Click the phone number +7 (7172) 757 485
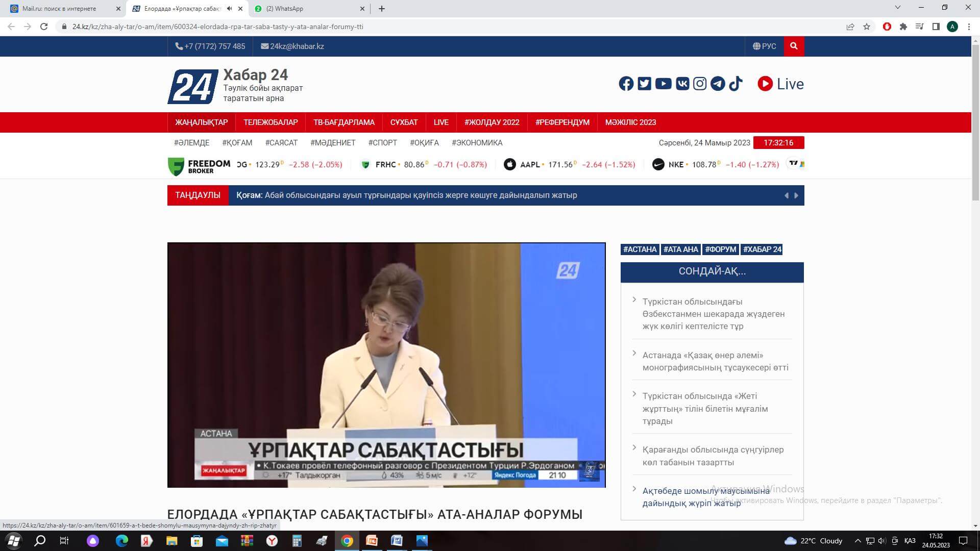The height and width of the screenshot is (551, 980). (x=210, y=46)
